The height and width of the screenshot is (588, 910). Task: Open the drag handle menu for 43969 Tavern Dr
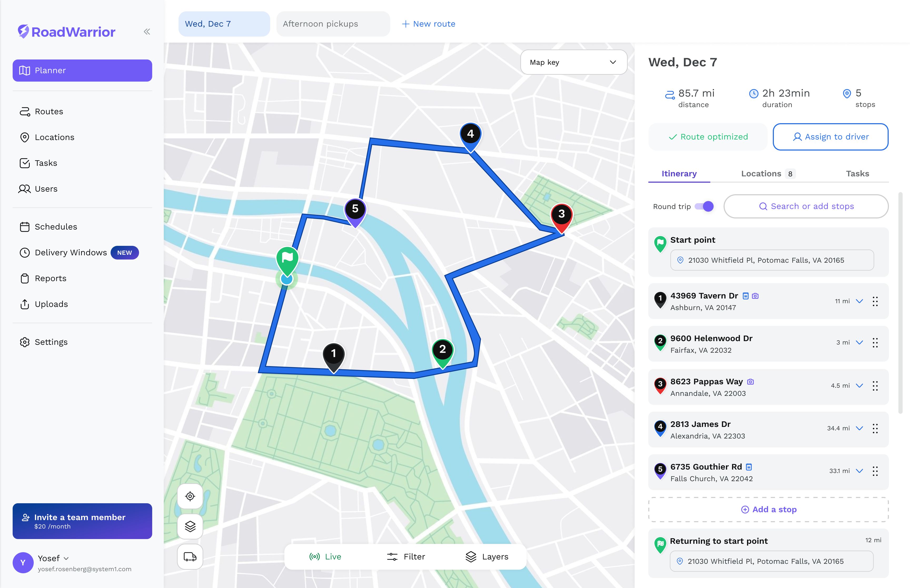(875, 301)
